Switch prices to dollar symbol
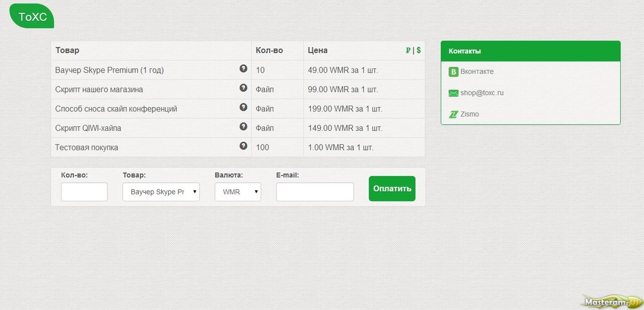Image resolution: width=644 pixels, height=310 pixels. pos(419,50)
